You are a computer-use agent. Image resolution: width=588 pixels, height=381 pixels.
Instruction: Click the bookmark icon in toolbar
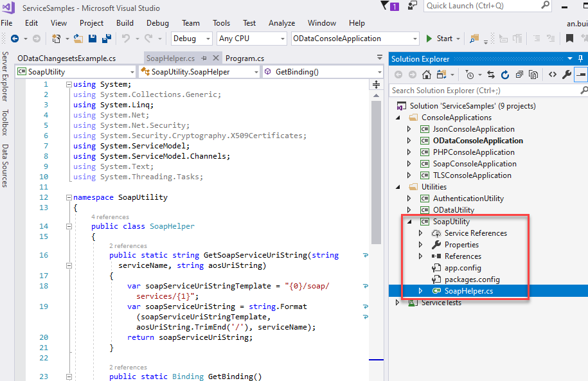coord(569,39)
